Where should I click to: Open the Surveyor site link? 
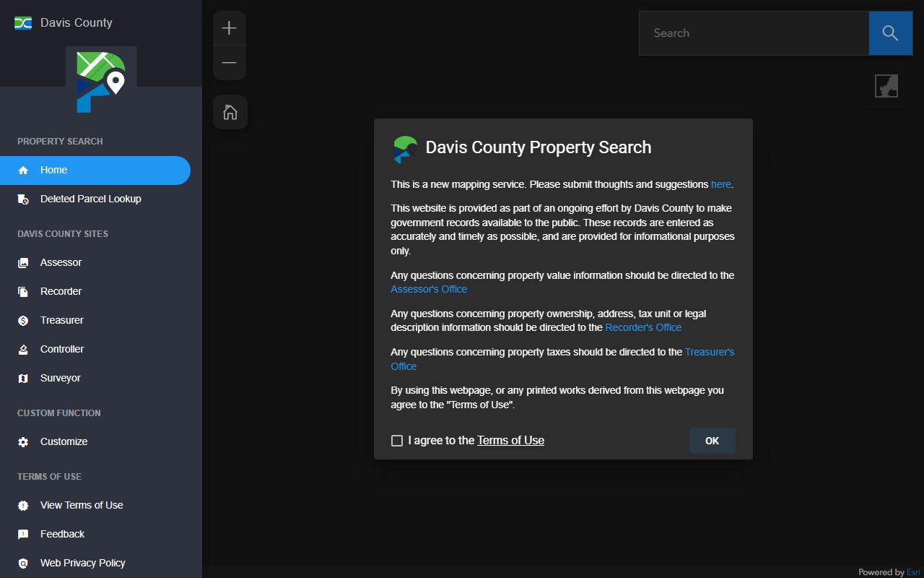95,379
